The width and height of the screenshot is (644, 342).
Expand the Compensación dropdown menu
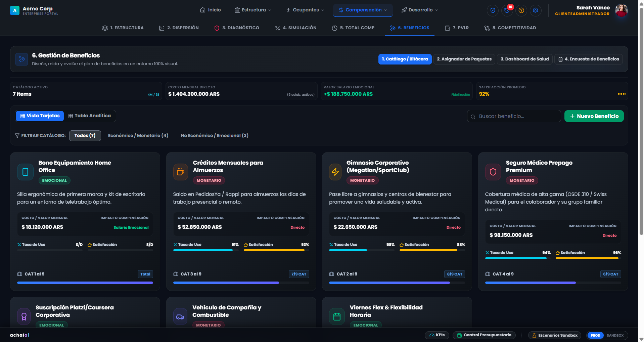point(364,10)
